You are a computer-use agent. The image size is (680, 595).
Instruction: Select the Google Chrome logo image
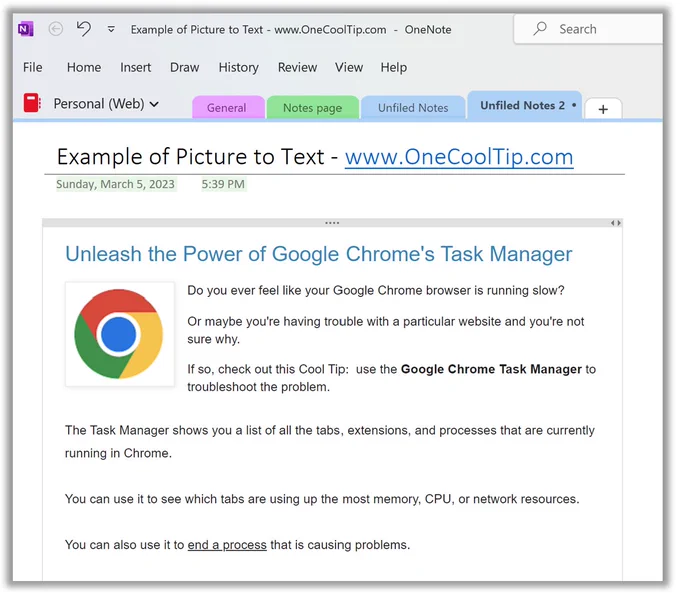pyautogui.click(x=120, y=334)
